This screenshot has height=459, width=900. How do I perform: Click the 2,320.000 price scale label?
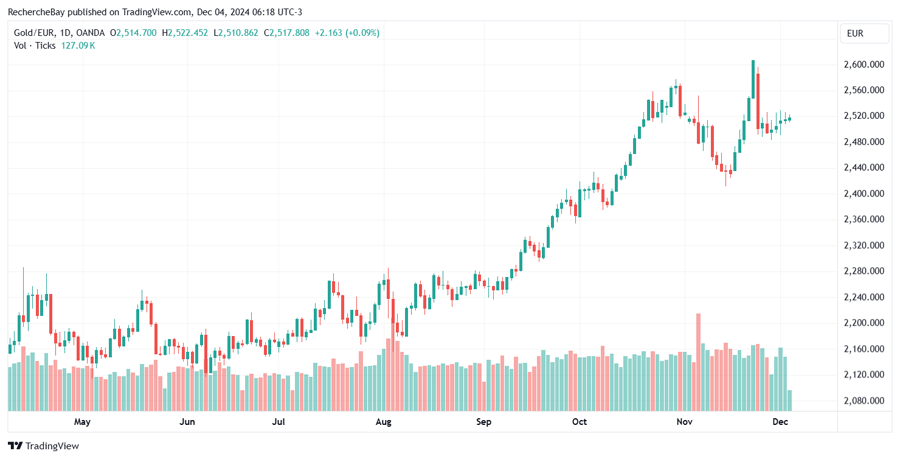tap(864, 245)
